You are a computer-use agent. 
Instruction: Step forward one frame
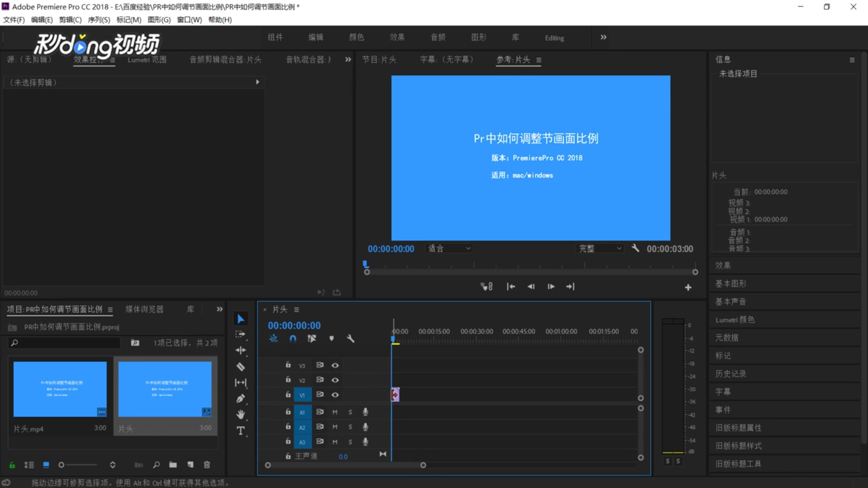(551, 286)
